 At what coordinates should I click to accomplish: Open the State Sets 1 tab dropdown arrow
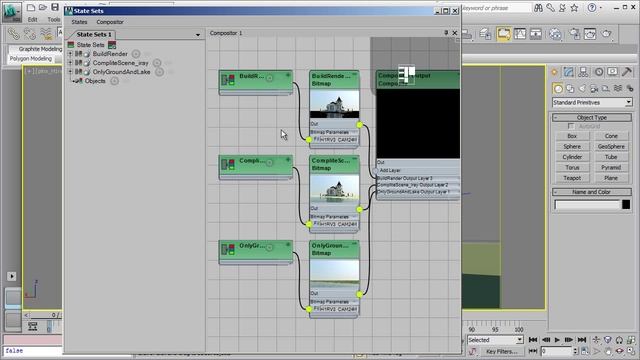pyautogui.click(x=198, y=35)
